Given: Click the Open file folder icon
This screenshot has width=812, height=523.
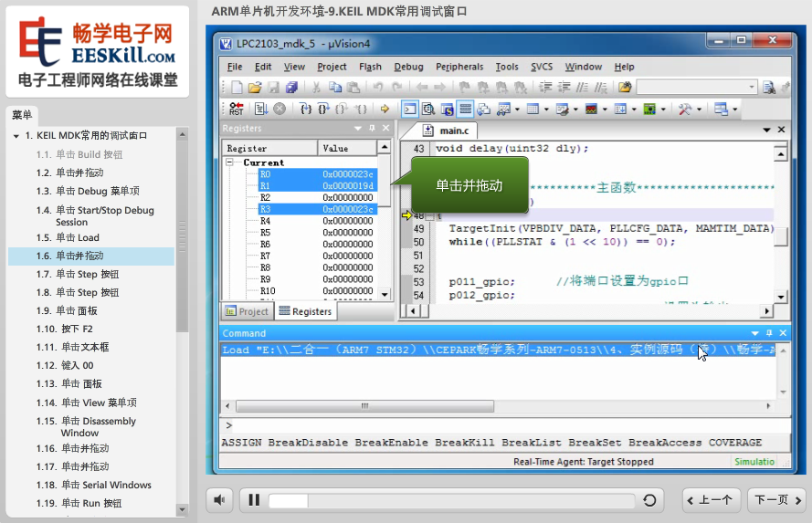Looking at the screenshot, I should click(x=255, y=88).
